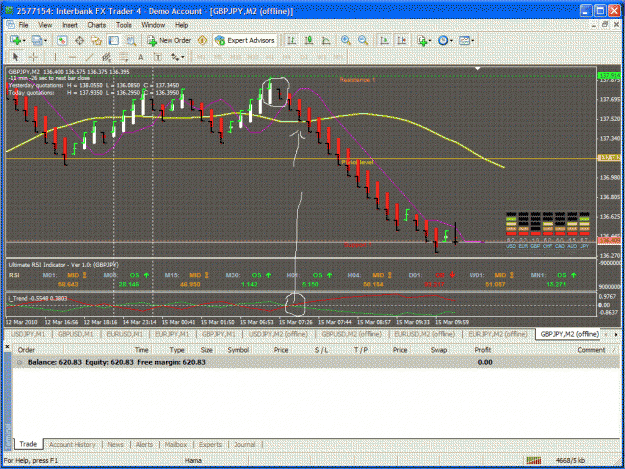Open the Help menu
This screenshot has width=625, height=469.
[181, 25]
